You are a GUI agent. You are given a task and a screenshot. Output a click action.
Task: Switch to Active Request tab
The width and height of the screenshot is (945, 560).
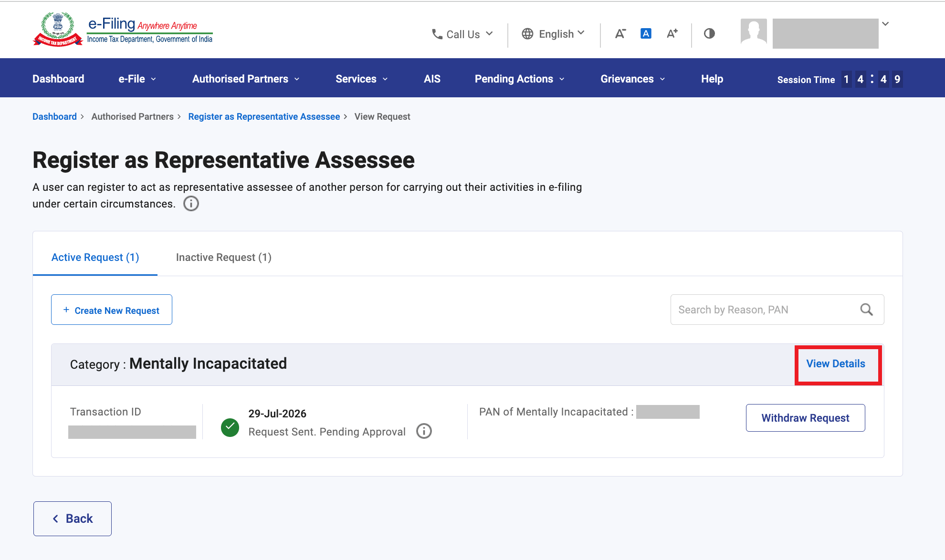click(x=95, y=258)
